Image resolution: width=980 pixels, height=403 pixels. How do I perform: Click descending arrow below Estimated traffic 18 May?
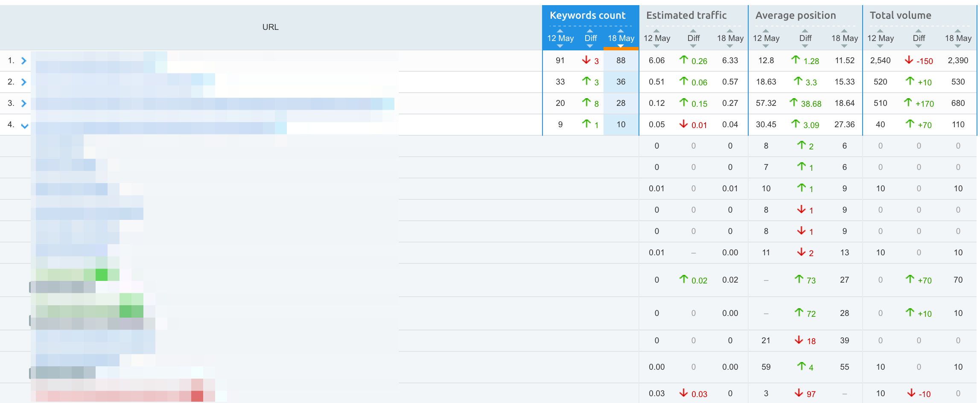(730, 46)
